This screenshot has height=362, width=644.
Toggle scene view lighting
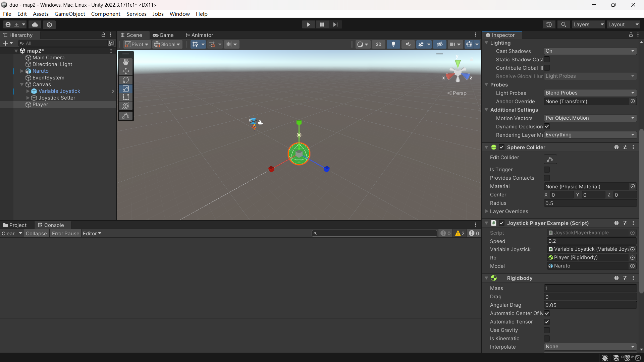tap(393, 44)
